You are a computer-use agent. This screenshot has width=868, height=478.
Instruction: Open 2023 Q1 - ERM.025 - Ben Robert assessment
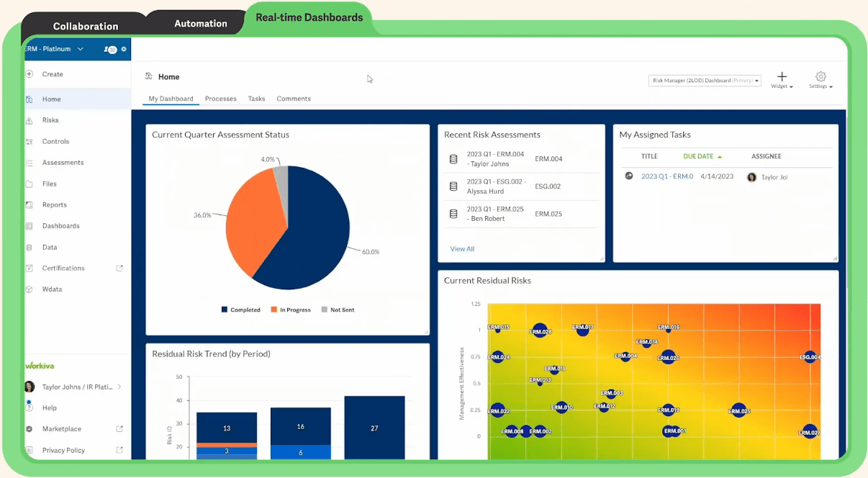click(496, 214)
